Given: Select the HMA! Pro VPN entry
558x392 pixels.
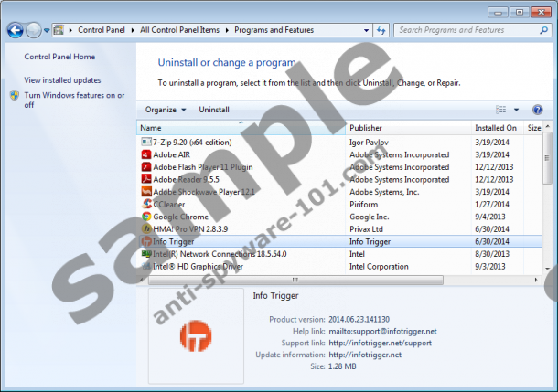Looking at the screenshot, I should tap(191, 229).
